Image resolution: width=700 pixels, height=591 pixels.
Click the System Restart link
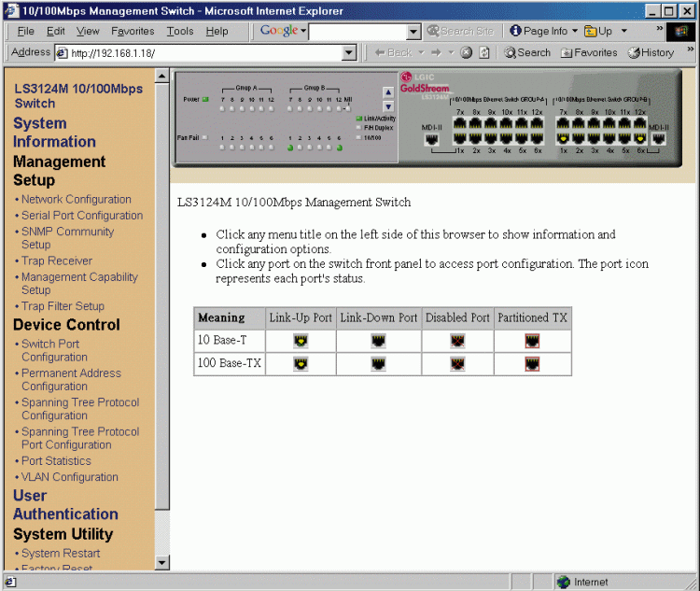tap(61, 553)
